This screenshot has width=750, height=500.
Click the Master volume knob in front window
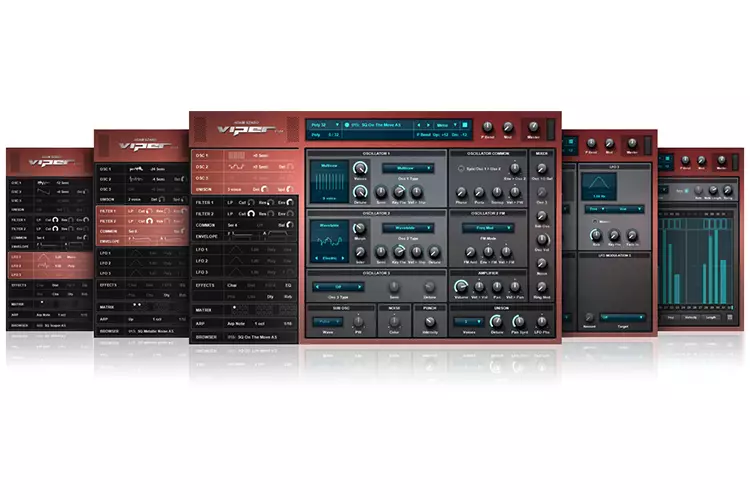(x=533, y=127)
